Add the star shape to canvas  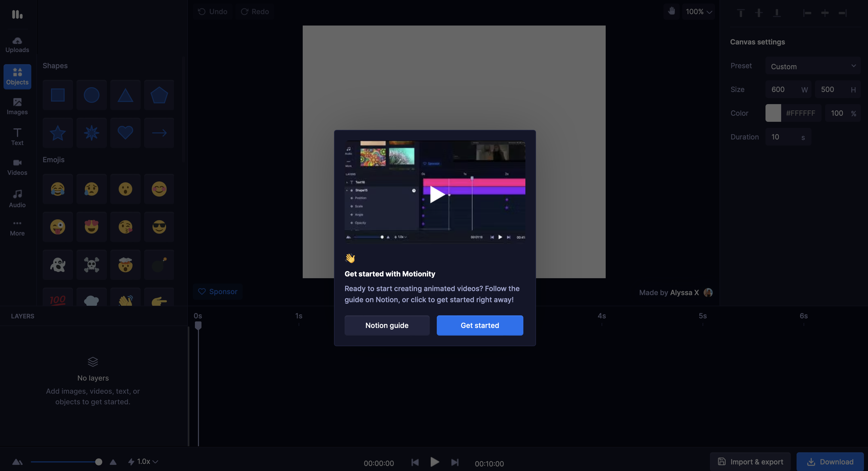[58, 133]
